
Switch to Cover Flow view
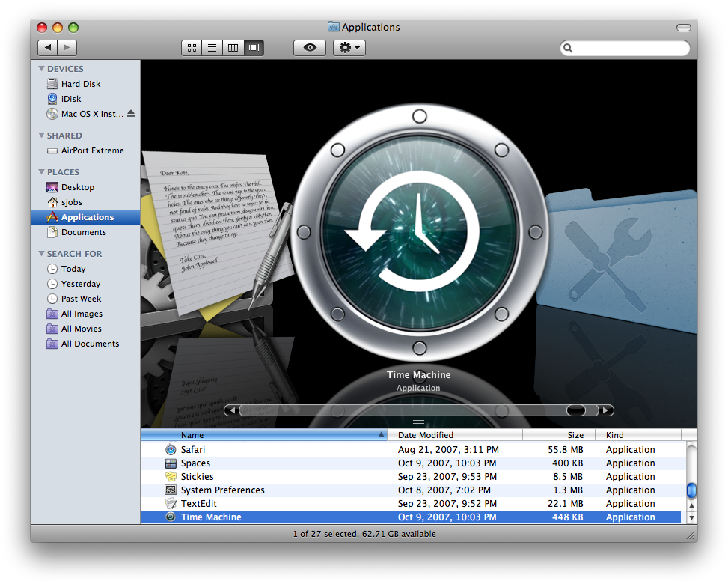(x=254, y=47)
